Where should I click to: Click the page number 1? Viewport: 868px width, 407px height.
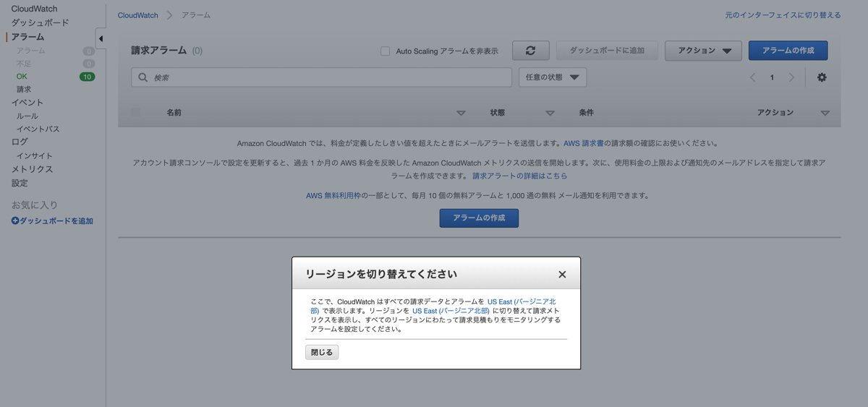point(772,77)
